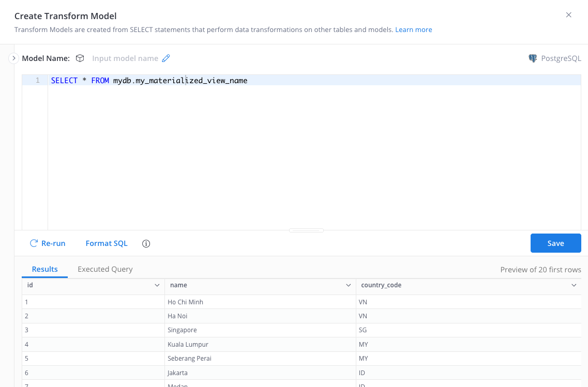
Task: Open the id column dropdown
Action: (x=157, y=285)
